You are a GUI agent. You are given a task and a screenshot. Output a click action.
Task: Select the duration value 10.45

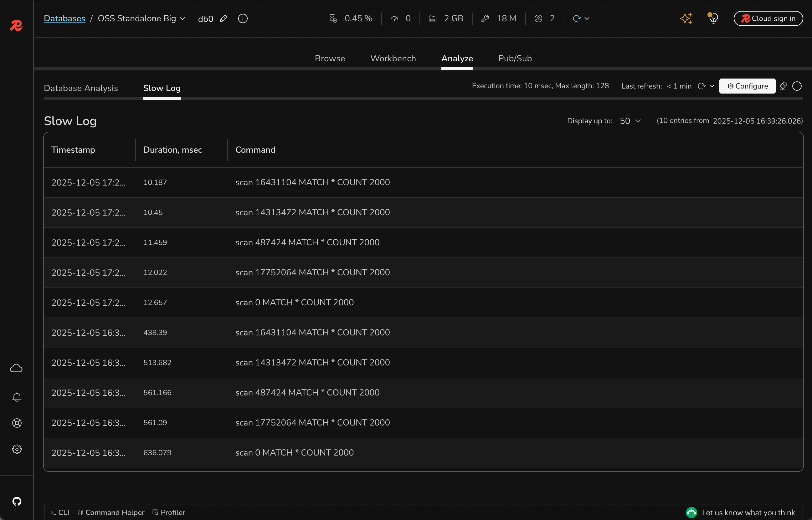pos(153,212)
